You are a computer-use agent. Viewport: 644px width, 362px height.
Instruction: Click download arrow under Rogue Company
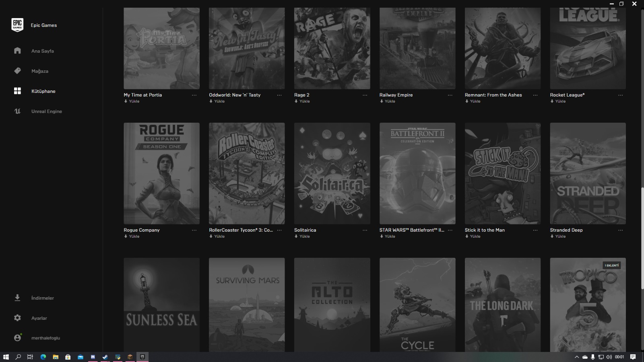(x=126, y=237)
